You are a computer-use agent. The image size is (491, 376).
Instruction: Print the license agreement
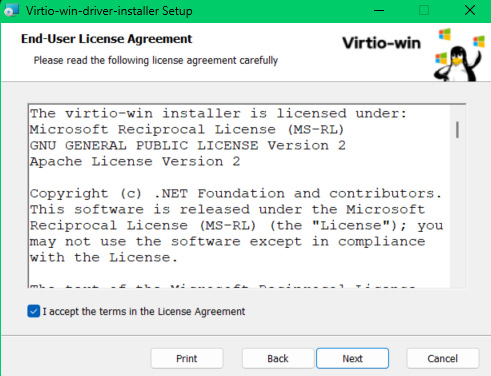[187, 358]
